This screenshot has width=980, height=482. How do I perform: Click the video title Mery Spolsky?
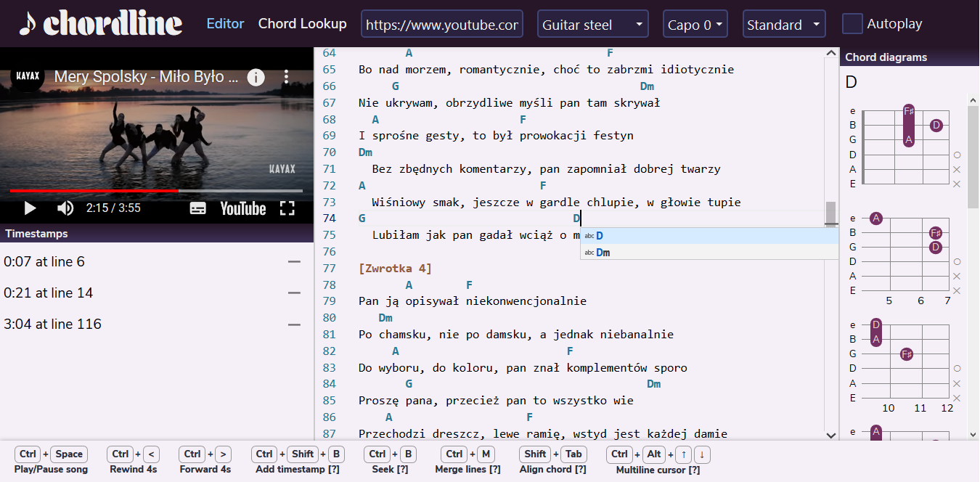(147, 77)
